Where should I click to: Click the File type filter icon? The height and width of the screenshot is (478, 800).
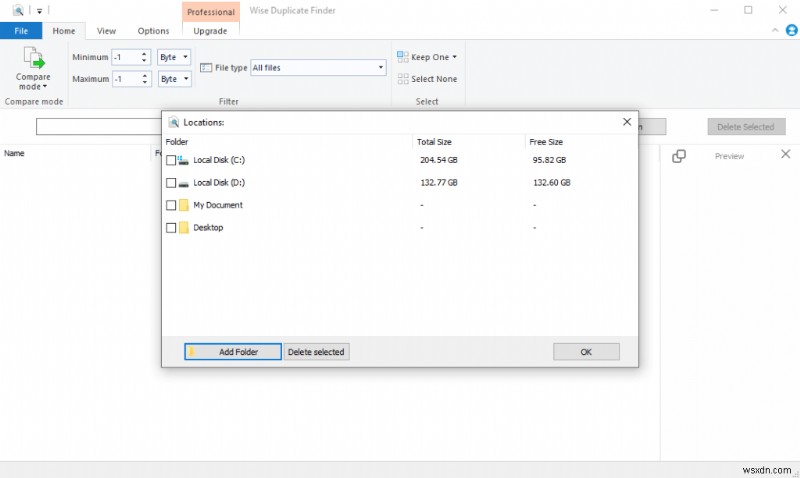(206, 67)
